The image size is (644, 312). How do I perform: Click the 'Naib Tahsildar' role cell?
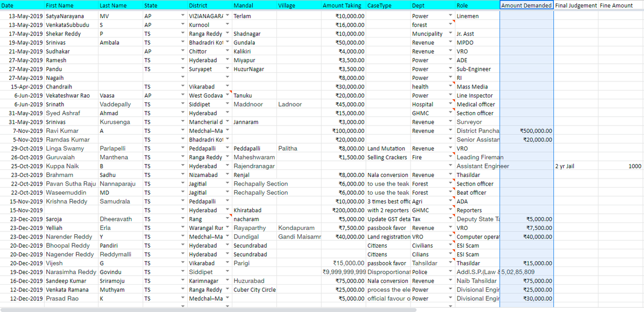pos(477,281)
